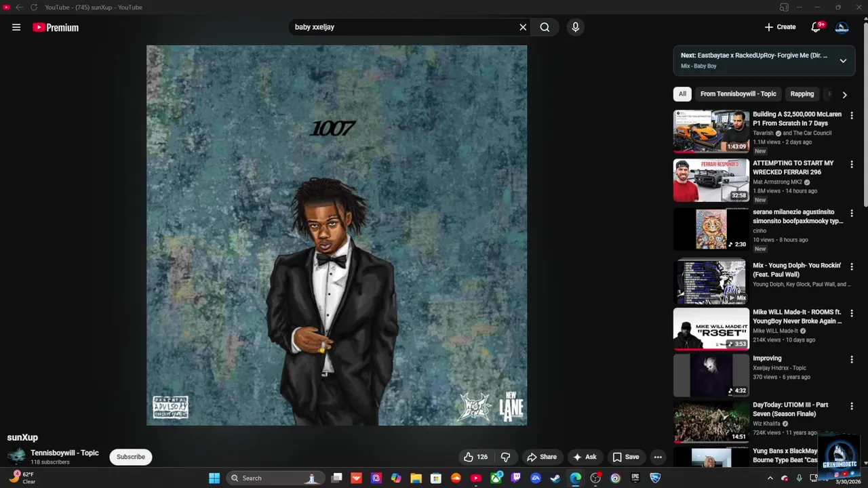The height and width of the screenshot is (488, 868).
Task: Go back using title bar arrow
Action: click(x=19, y=7)
